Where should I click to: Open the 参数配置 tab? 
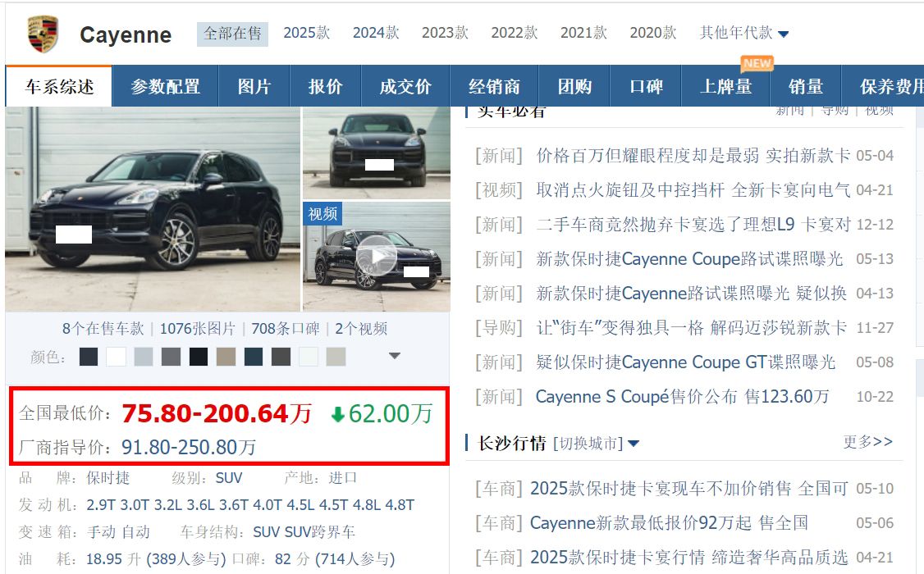[x=165, y=87]
